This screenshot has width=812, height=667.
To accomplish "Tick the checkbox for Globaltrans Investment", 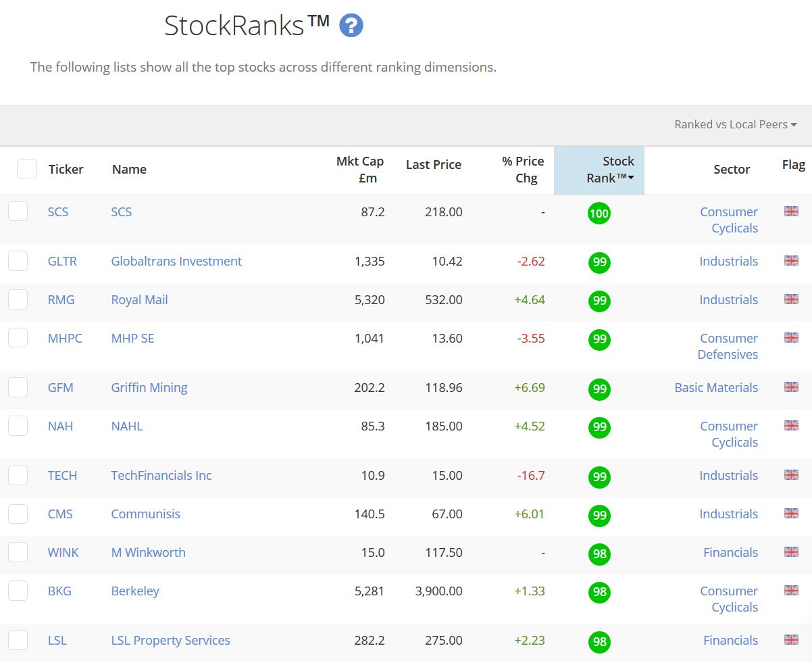I will (18, 260).
